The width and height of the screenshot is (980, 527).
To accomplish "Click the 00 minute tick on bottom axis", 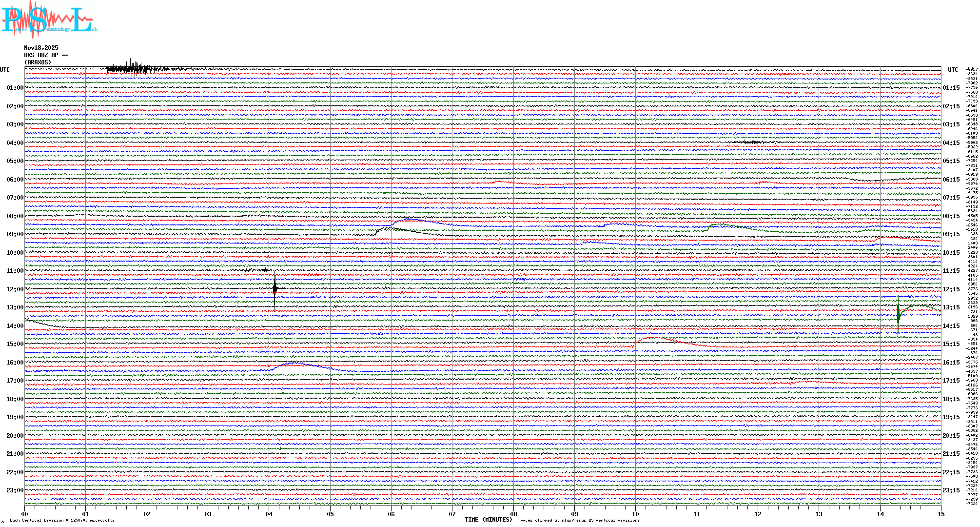I will pos(25,514).
